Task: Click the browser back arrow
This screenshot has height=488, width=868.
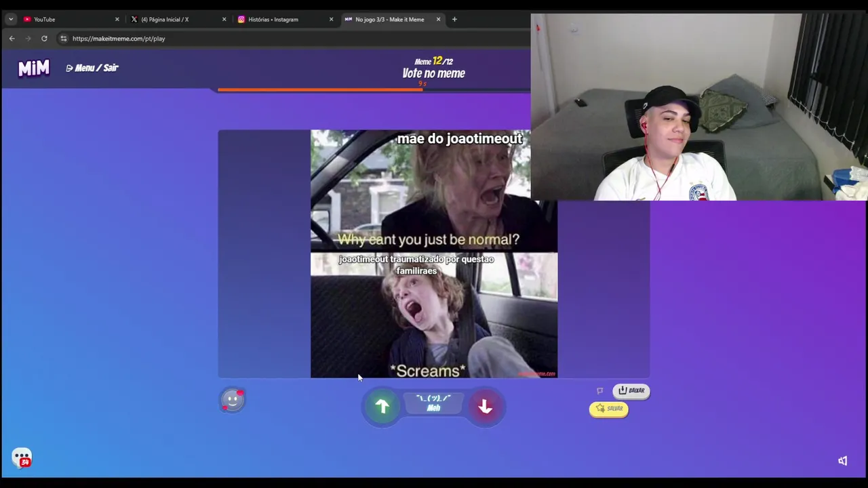Action: tap(12, 39)
